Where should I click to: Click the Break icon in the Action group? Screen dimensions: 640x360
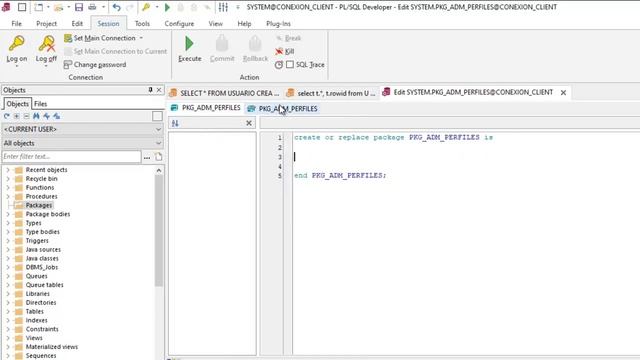click(x=279, y=38)
